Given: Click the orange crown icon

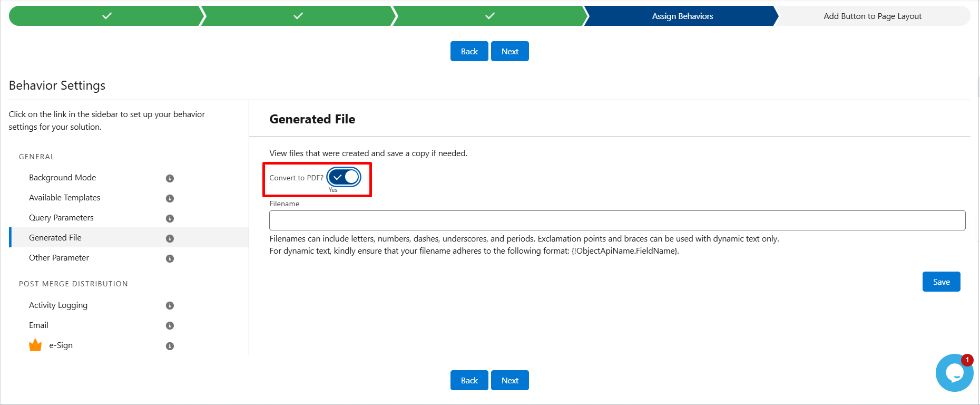Looking at the screenshot, I should 35,345.
